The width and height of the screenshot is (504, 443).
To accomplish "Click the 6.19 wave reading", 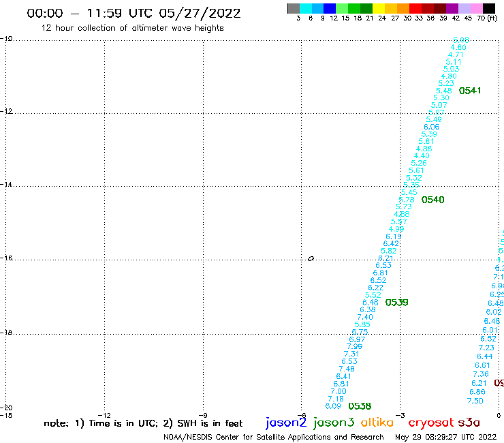I will click(394, 236).
